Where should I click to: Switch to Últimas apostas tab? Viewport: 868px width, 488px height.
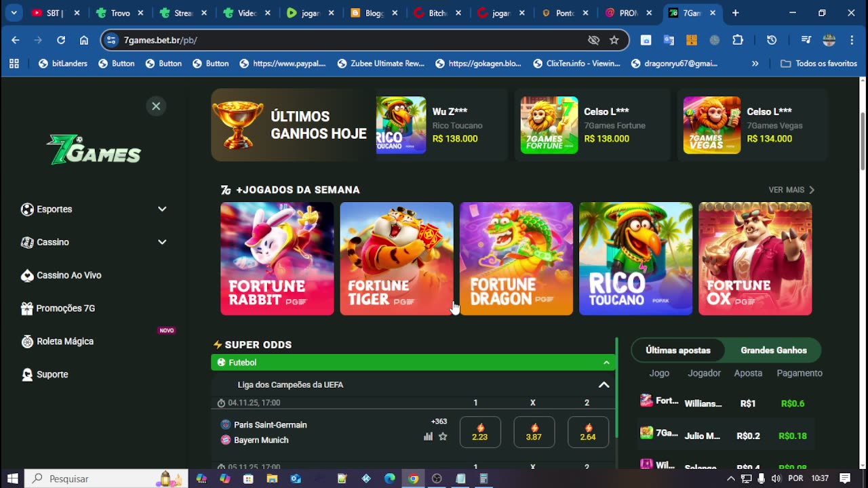[678, 350]
